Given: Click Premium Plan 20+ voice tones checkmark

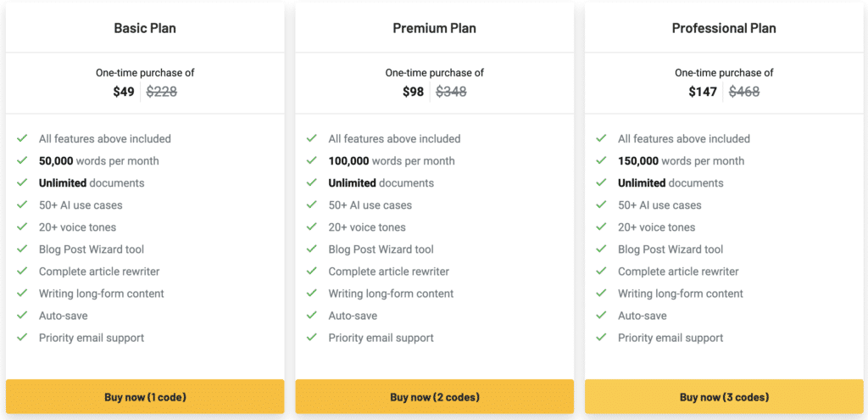Looking at the screenshot, I should pos(311,227).
